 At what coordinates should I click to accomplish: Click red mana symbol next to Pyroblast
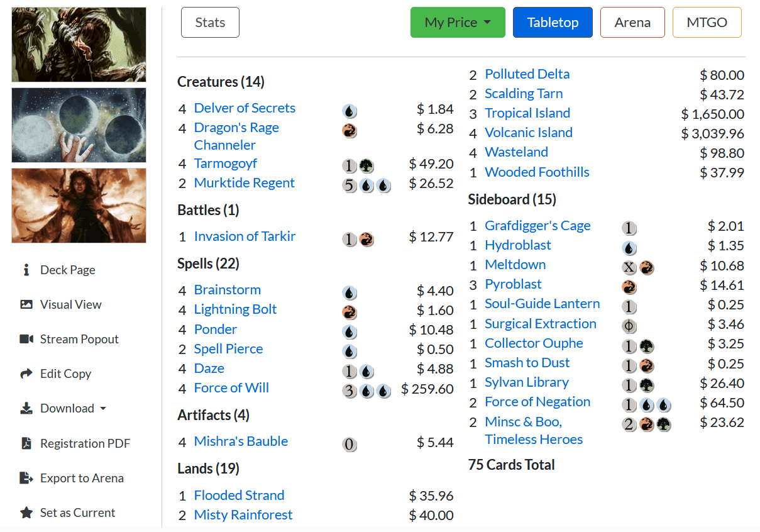click(x=629, y=287)
